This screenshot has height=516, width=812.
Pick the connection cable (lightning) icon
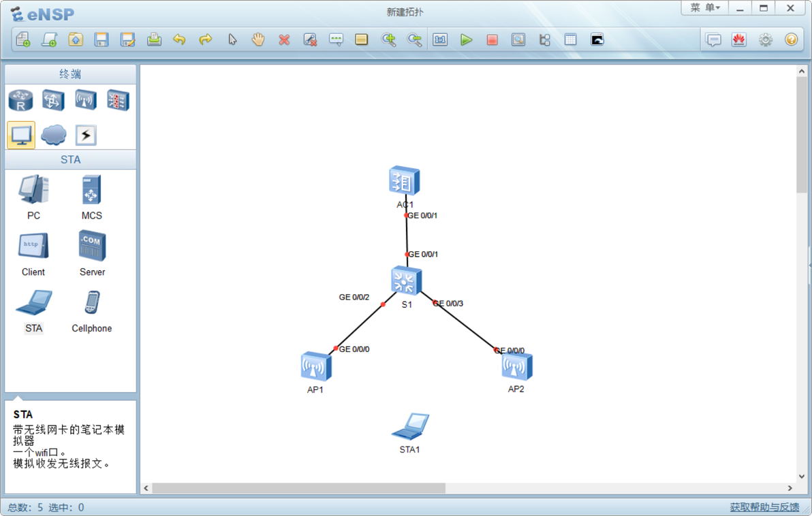(86, 135)
